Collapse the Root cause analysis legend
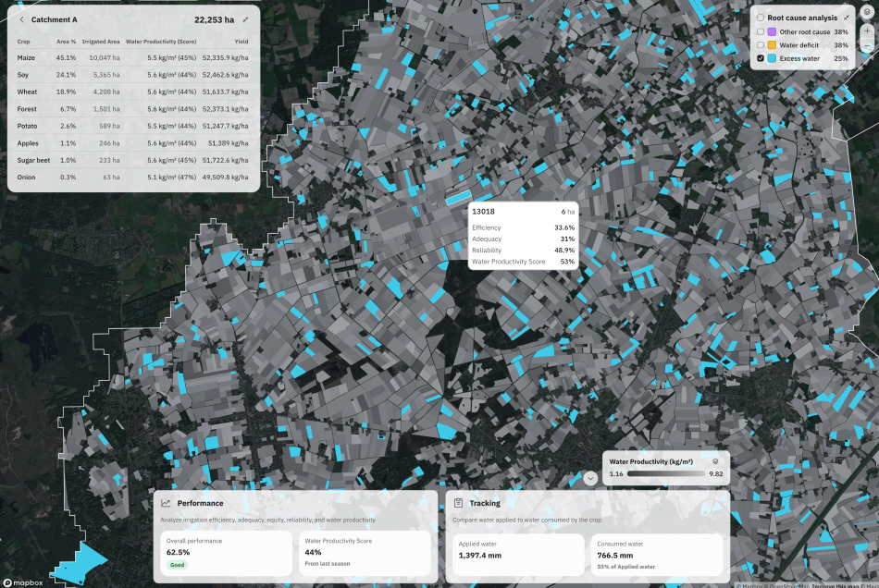Image resolution: width=879 pixels, height=588 pixels. point(847,18)
